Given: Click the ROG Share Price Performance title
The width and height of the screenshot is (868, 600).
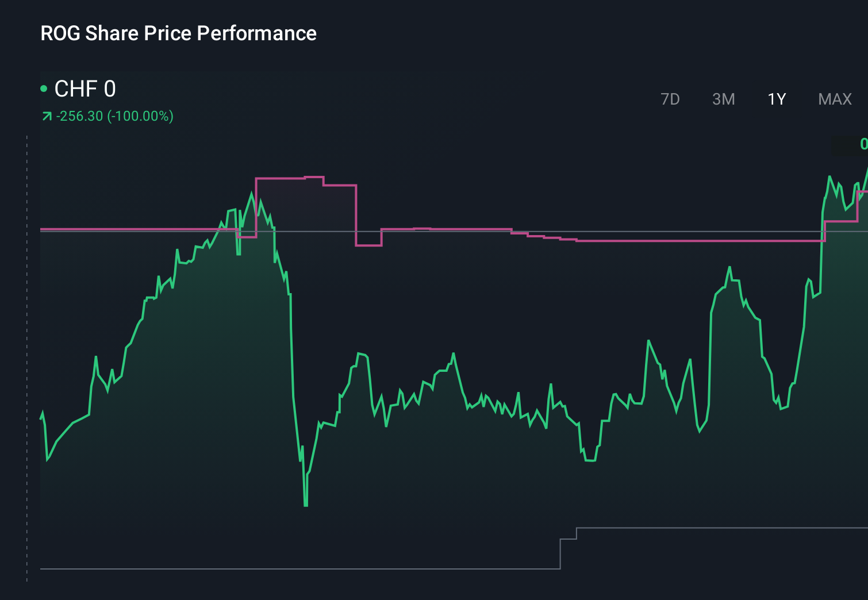Looking at the screenshot, I should (x=178, y=33).
